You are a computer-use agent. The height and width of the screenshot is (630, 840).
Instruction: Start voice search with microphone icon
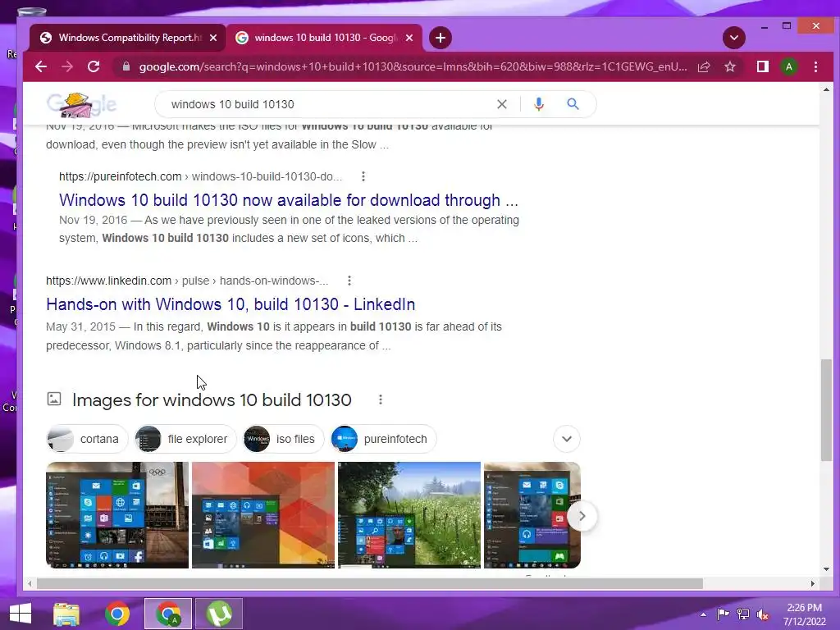(x=539, y=104)
